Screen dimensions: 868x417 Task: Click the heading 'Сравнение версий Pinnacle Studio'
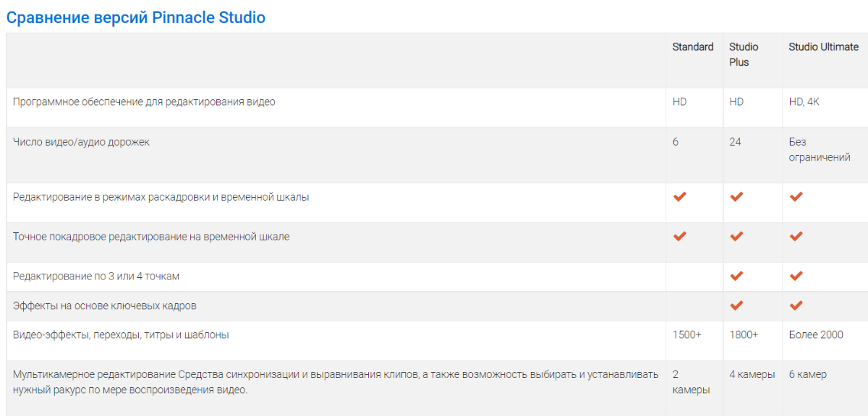pyautogui.click(x=136, y=17)
